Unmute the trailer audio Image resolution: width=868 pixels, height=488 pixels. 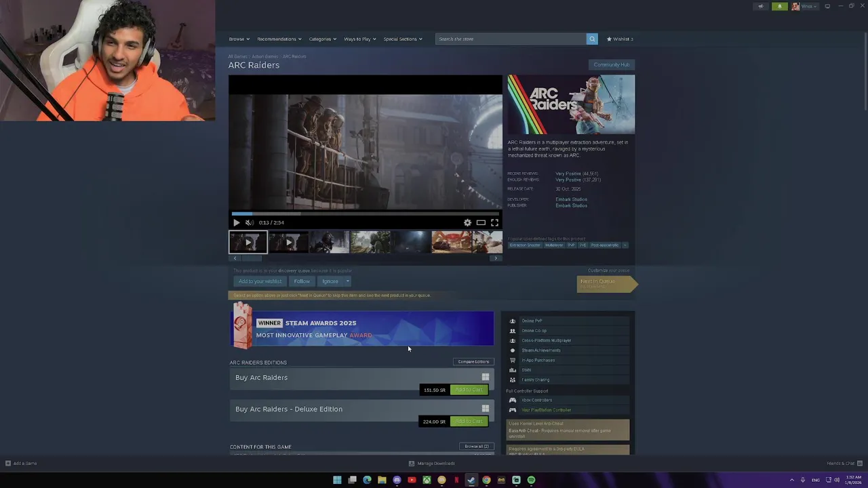pos(250,222)
